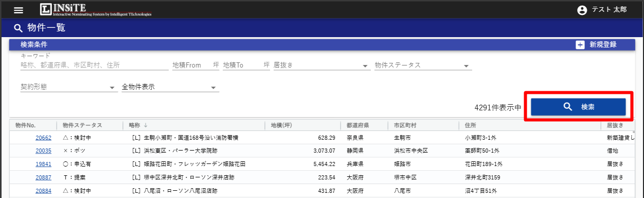Click the 4291件表示中 count text
This screenshot has height=198, width=644.
(498, 108)
